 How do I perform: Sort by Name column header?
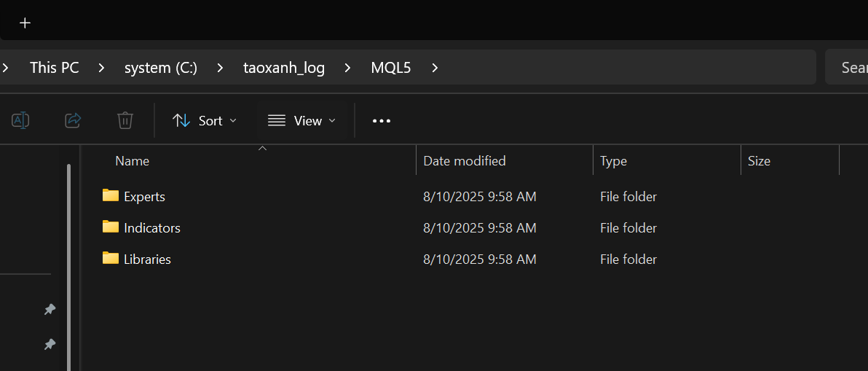click(x=133, y=161)
